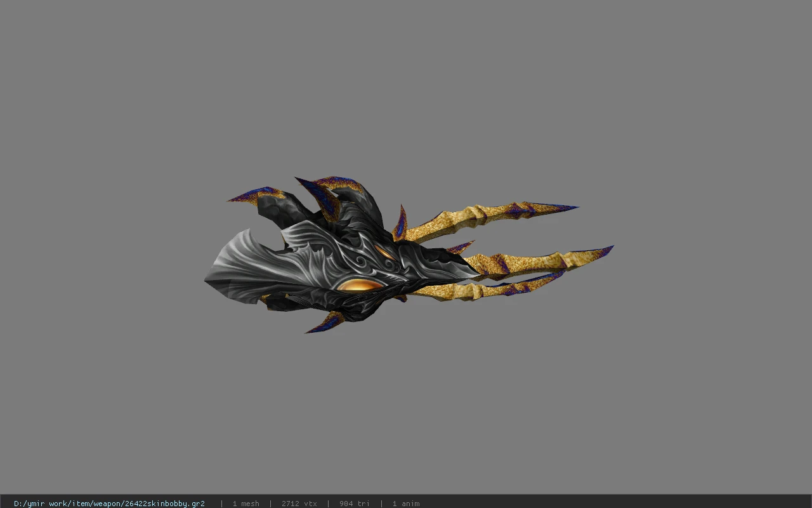Click the file path 26422skinbobby.gr2

tap(109, 504)
